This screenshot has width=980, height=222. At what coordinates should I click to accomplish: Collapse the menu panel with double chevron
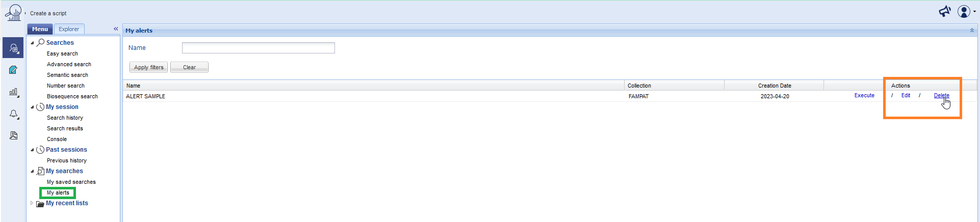[116, 29]
